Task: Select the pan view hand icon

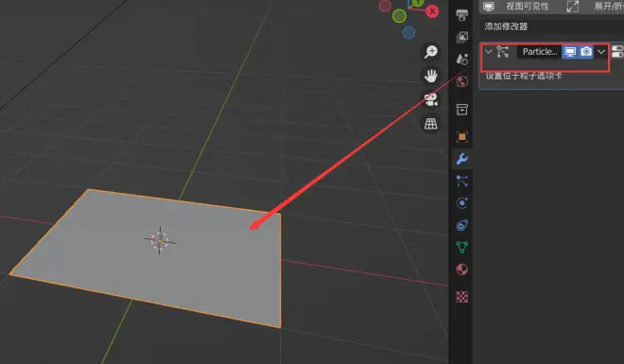Action: (430, 76)
